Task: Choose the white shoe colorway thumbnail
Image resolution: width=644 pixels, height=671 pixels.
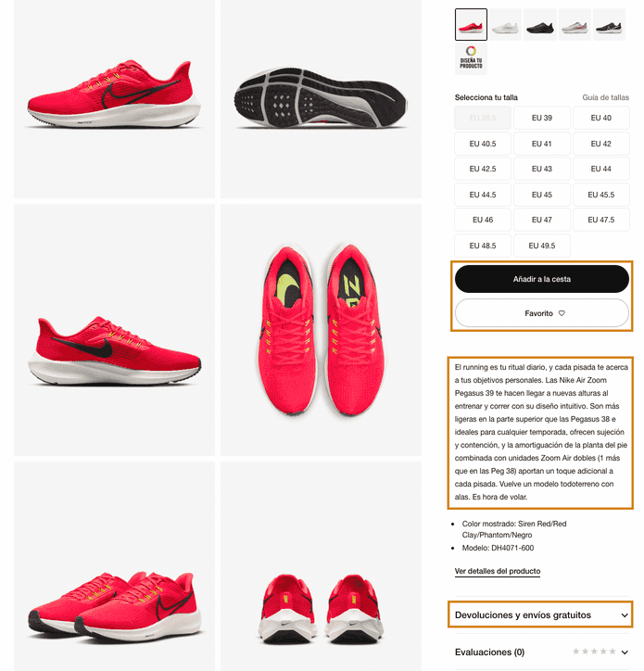Action: [505, 24]
